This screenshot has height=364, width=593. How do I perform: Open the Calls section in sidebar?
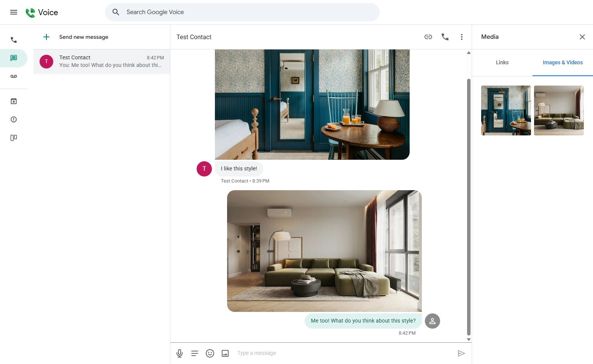point(14,40)
